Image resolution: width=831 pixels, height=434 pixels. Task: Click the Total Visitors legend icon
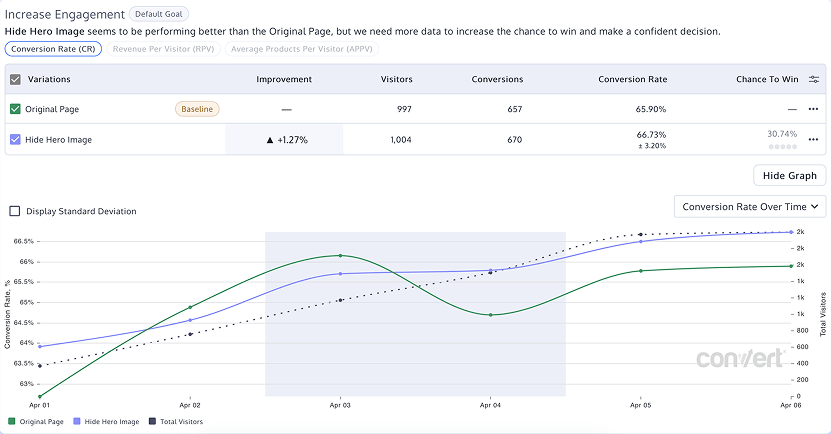pos(153,422)
